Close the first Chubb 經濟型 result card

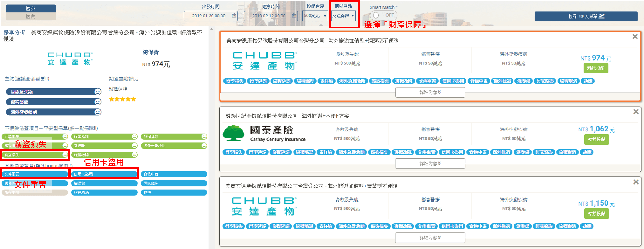coord(635,37)
